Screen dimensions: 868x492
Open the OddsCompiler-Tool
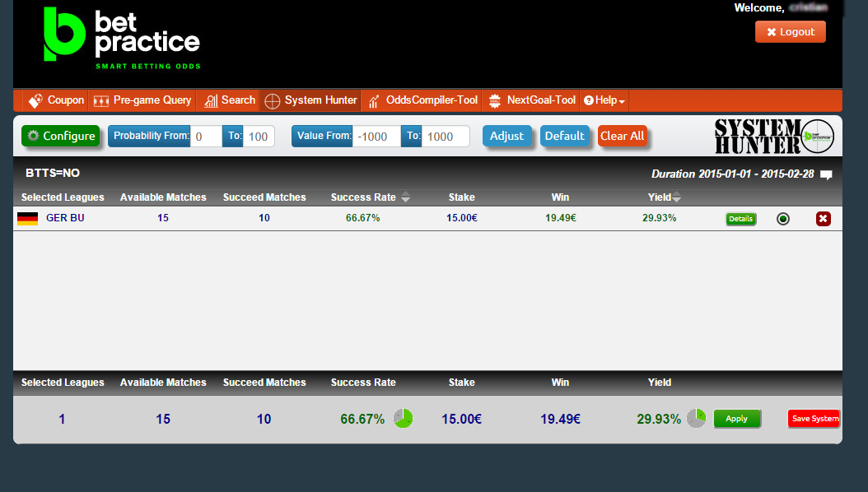pos(423,100)
